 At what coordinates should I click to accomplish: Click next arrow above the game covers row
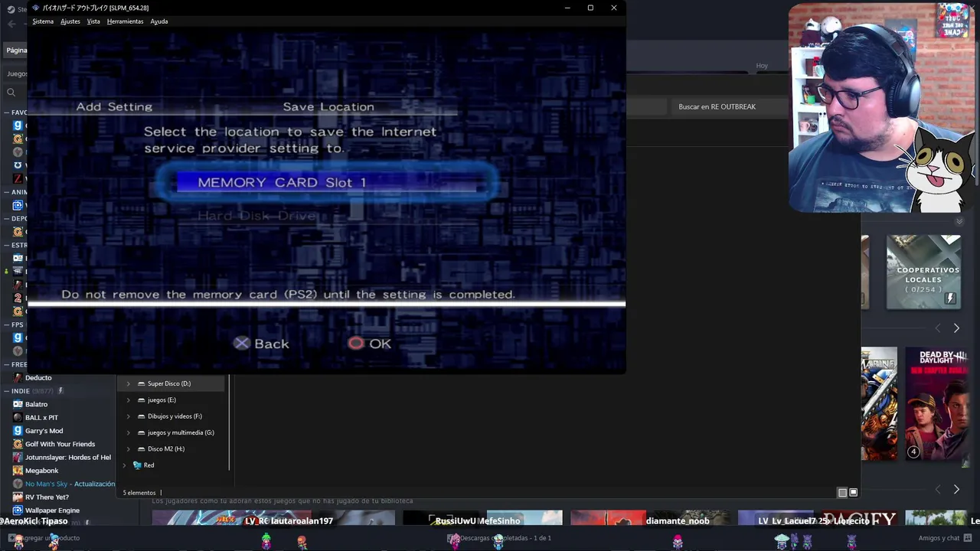(956, 328)
